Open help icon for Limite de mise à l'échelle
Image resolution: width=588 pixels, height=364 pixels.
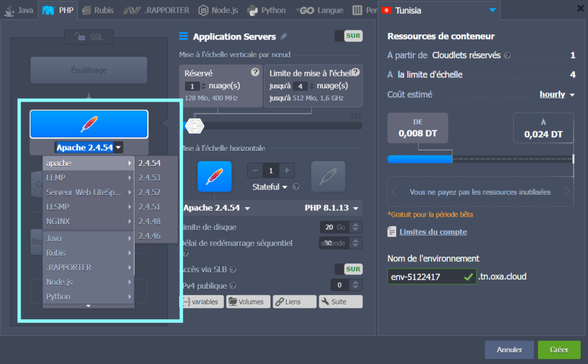pyautogui.click(x=355, y=72)
